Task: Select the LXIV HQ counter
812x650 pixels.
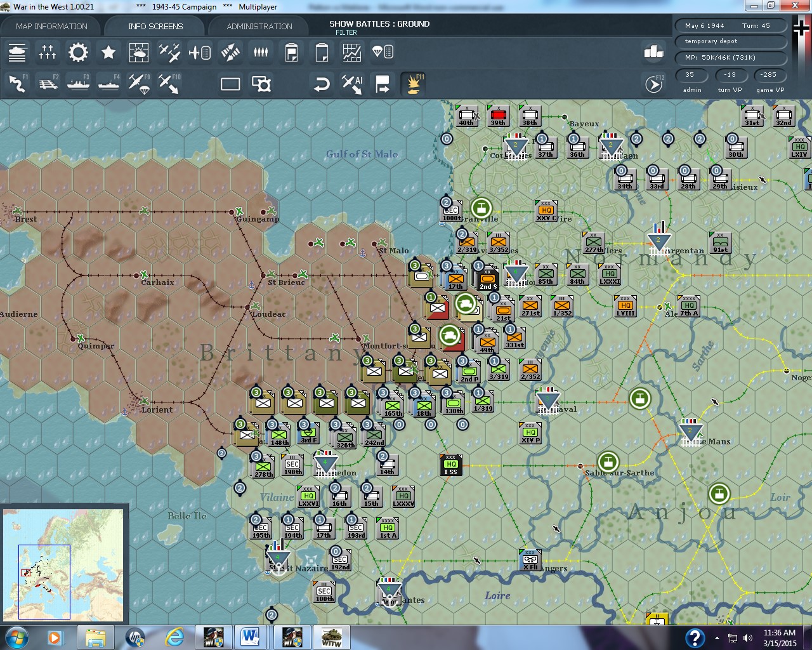Action: (x=799, y=147)
